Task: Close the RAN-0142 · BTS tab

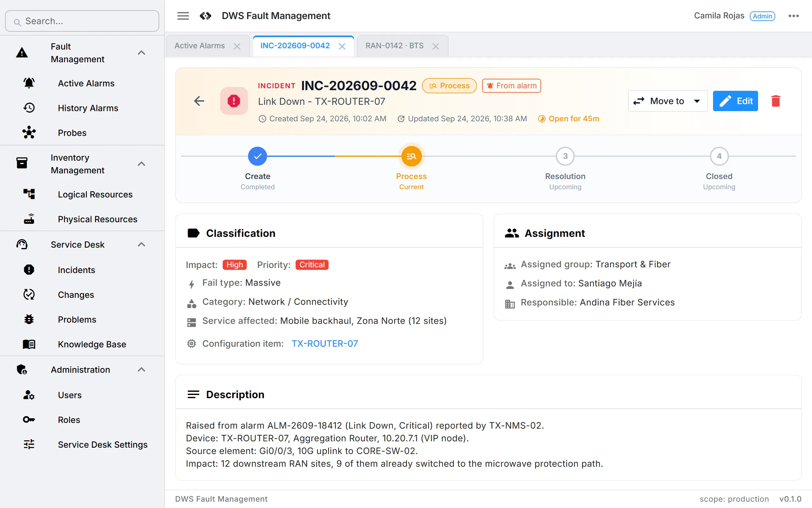Action: tap(435, 46)
